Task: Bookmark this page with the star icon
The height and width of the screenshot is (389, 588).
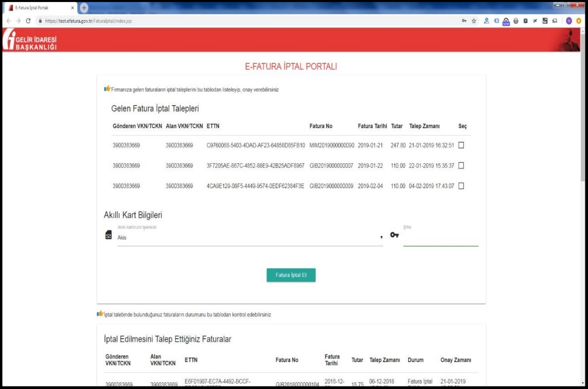Action: [474, 20]
